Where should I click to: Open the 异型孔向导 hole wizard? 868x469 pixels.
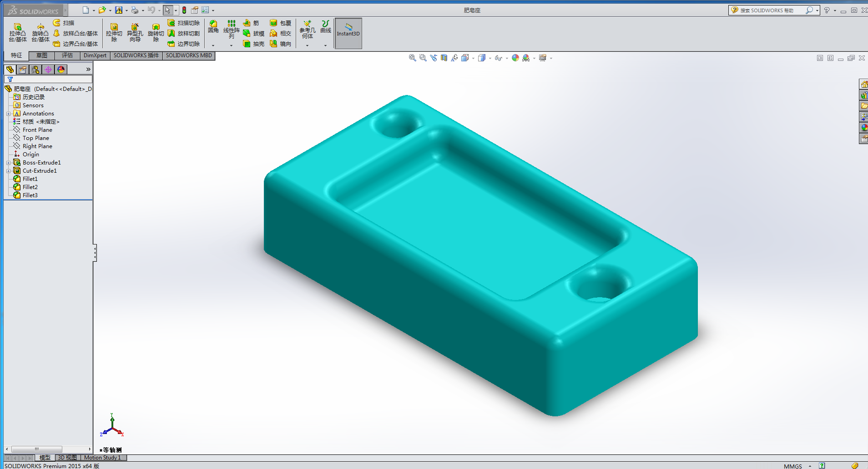coord(135,33)
